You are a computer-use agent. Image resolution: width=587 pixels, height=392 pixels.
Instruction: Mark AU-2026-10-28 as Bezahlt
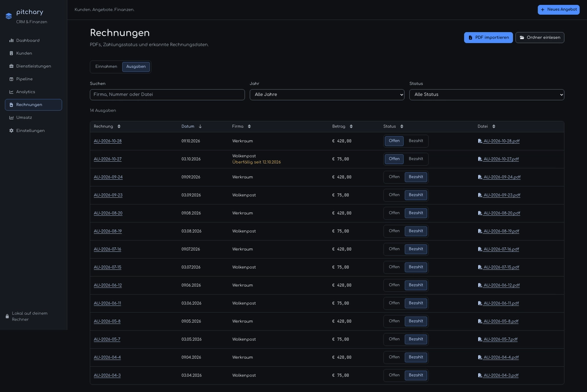416,141
